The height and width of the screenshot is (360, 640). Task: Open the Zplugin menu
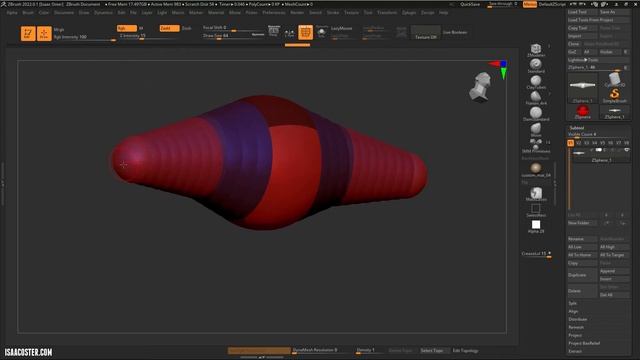click(409, 13)
